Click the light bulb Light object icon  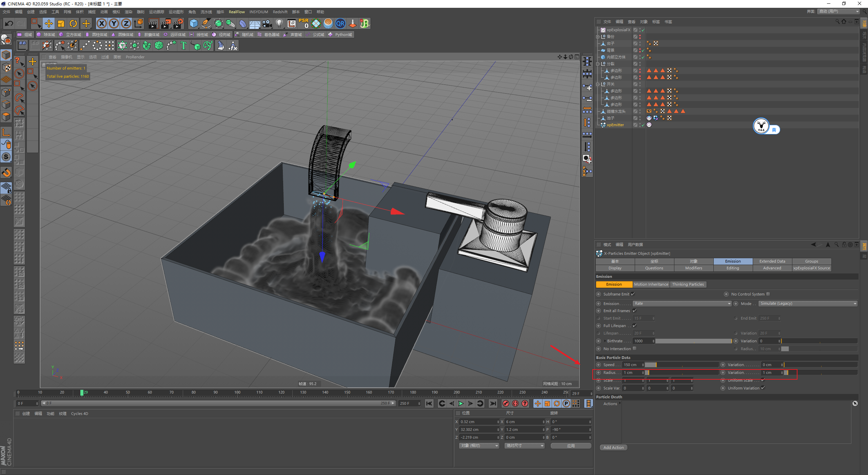coord(279,23)
